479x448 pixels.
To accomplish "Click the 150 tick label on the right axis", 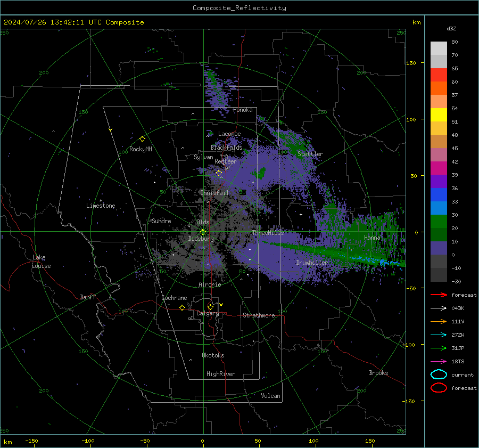I will click(411, 63).
